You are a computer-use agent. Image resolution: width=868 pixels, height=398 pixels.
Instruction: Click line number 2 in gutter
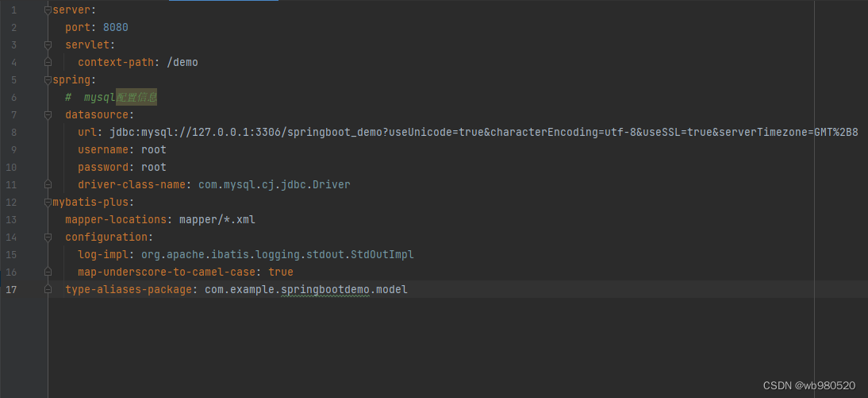point(13,27)
